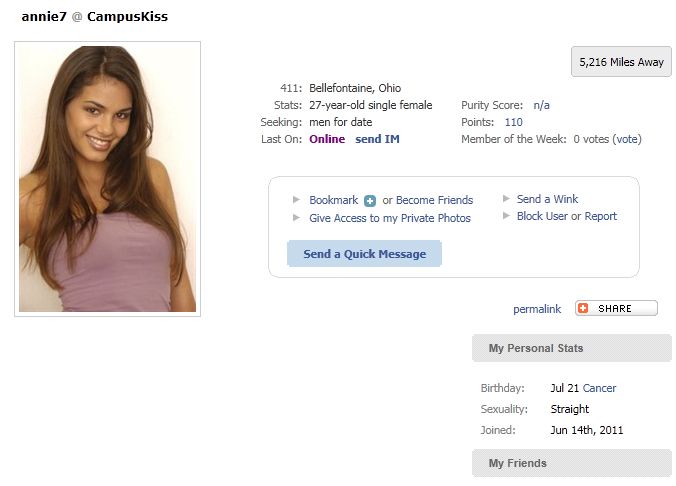This screenshot has height=486, width=676.
Task: Click the arrow bullet before Send a Wink
Action: (x=506, y=198)
